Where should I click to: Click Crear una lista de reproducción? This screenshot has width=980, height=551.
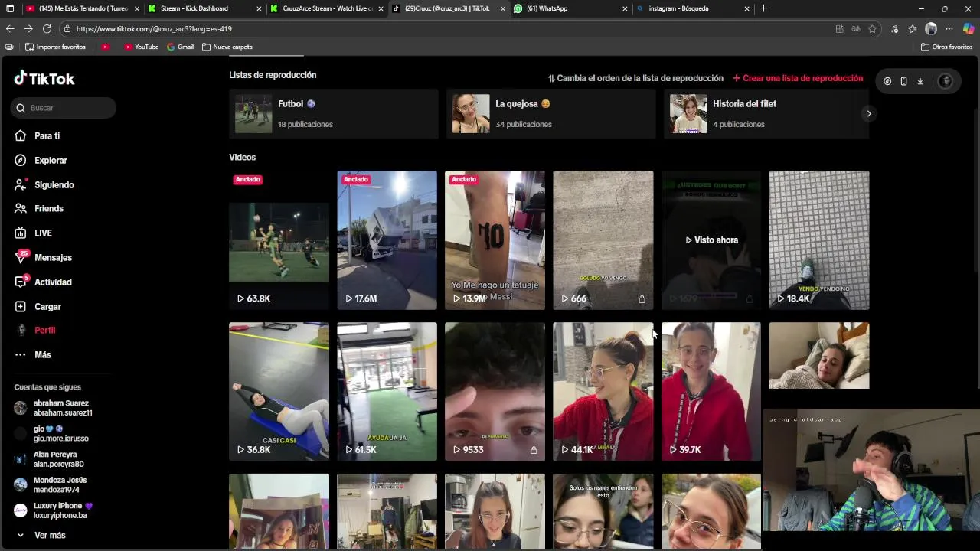click(x=798, y=78)
